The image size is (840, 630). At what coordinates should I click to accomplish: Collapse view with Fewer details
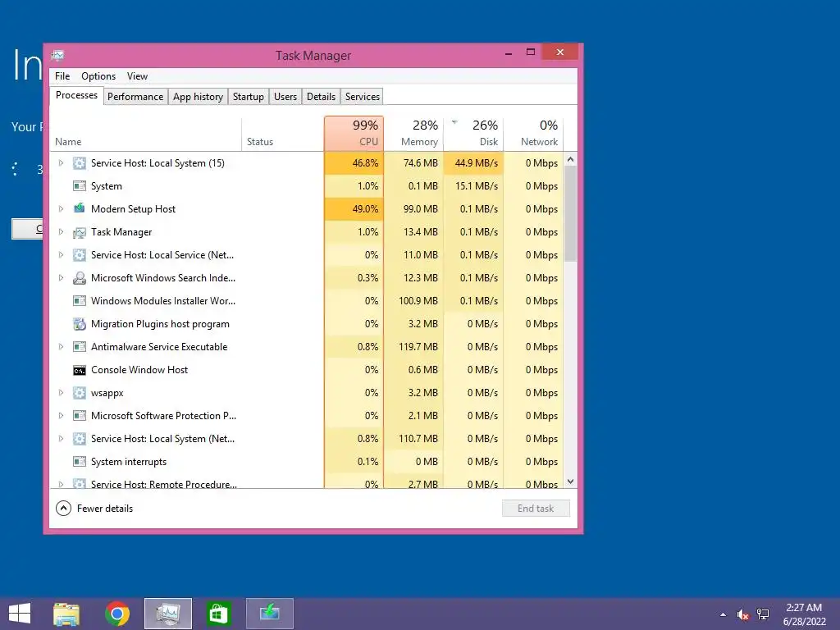click(x=94, y=509)
